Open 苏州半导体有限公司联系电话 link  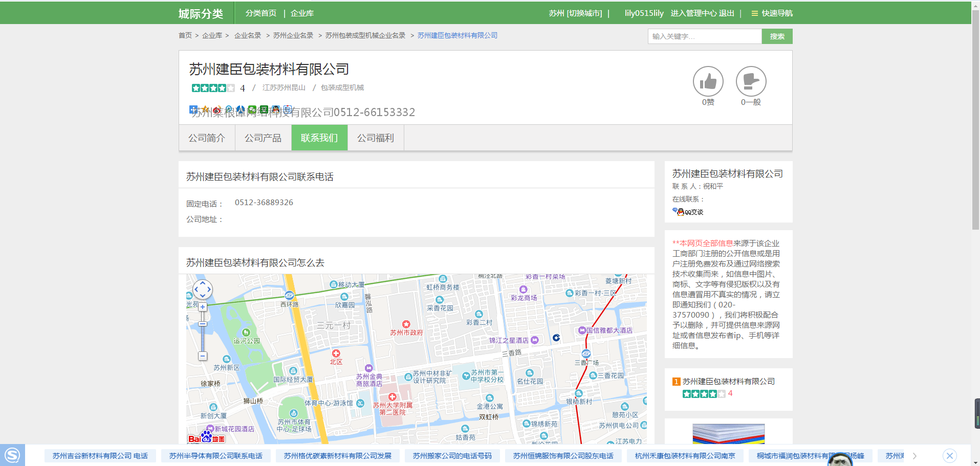(x=216, y=456)
